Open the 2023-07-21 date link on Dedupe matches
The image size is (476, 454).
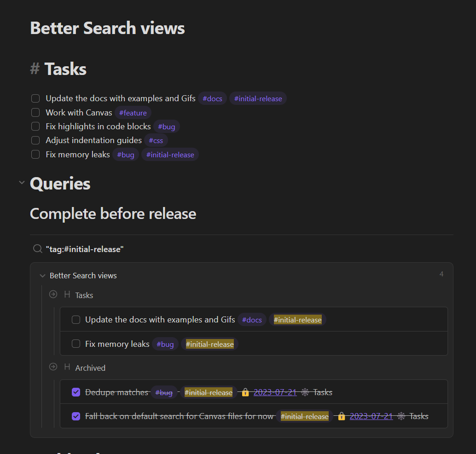[275, 392]
